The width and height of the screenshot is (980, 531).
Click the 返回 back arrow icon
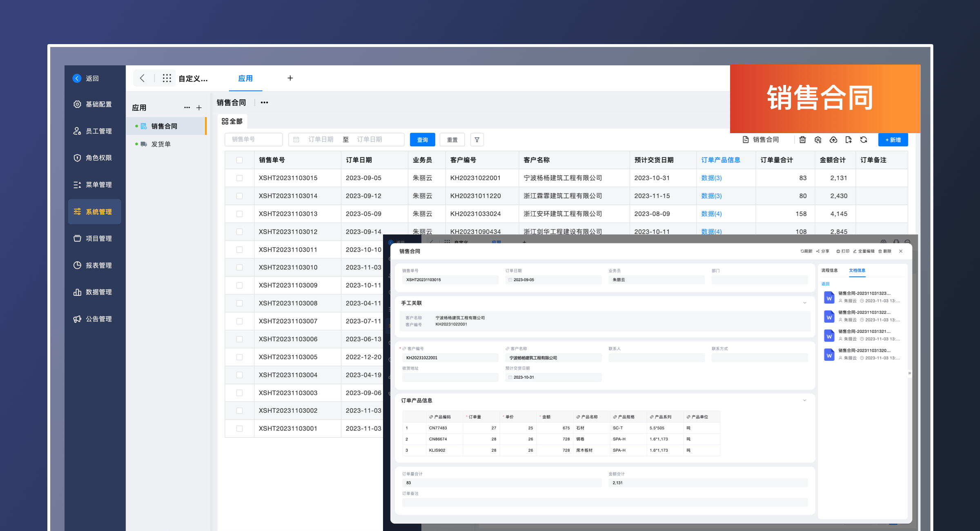click(x=77, y=78)
